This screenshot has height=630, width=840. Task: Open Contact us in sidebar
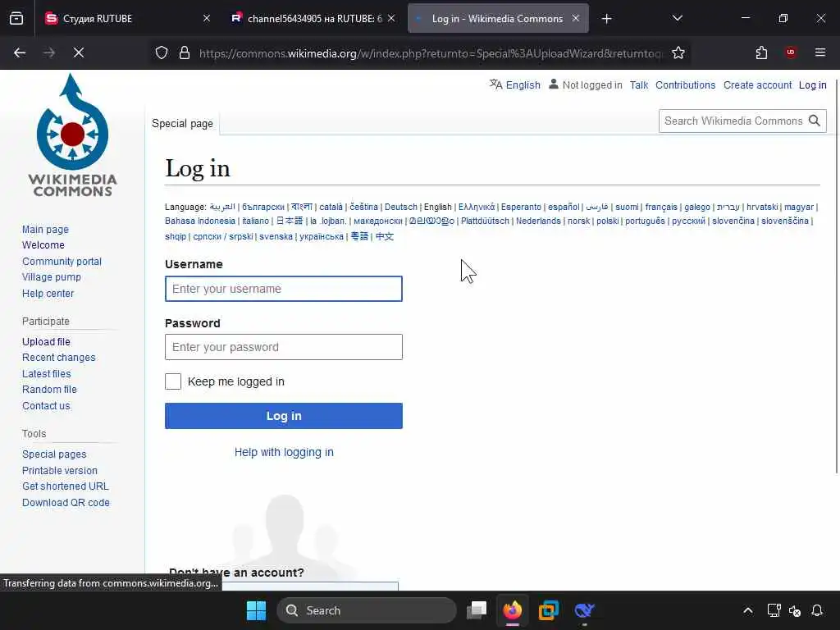(x=46, y=406)
